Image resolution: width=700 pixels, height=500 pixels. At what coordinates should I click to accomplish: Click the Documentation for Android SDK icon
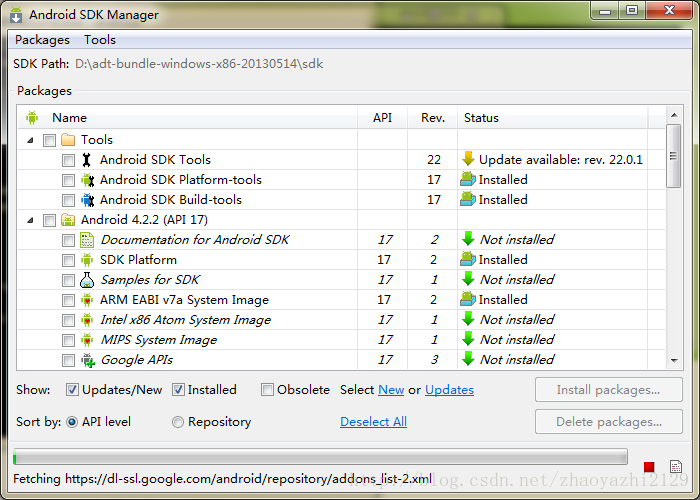click(87, 240)
